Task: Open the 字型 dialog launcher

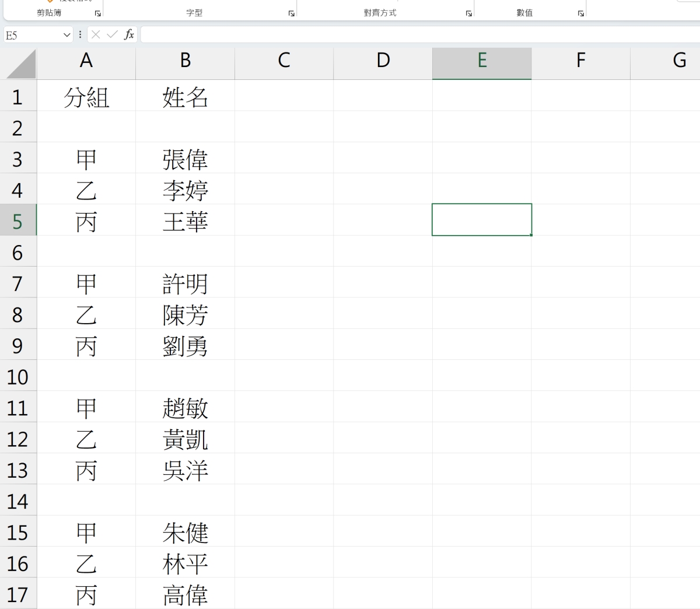Action: [292, 13]
